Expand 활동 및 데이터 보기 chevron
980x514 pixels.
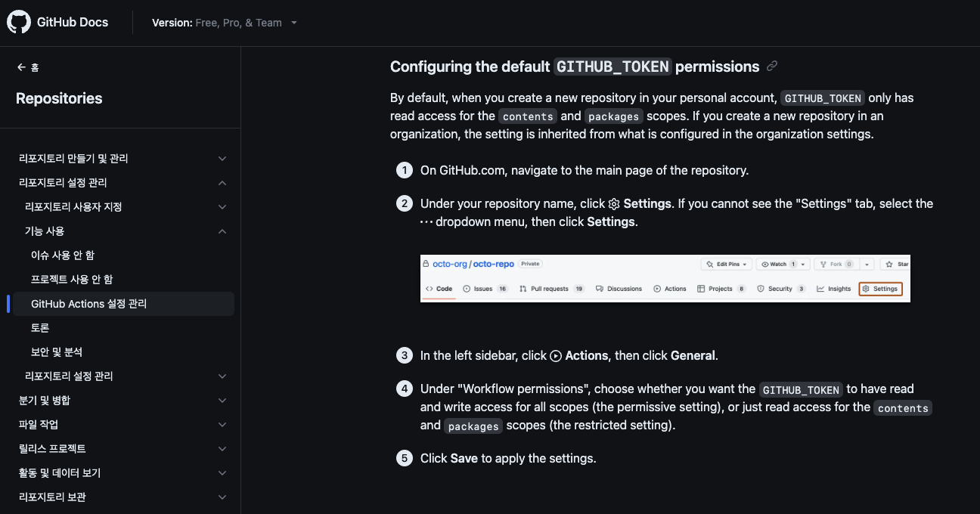click(222, 473)
